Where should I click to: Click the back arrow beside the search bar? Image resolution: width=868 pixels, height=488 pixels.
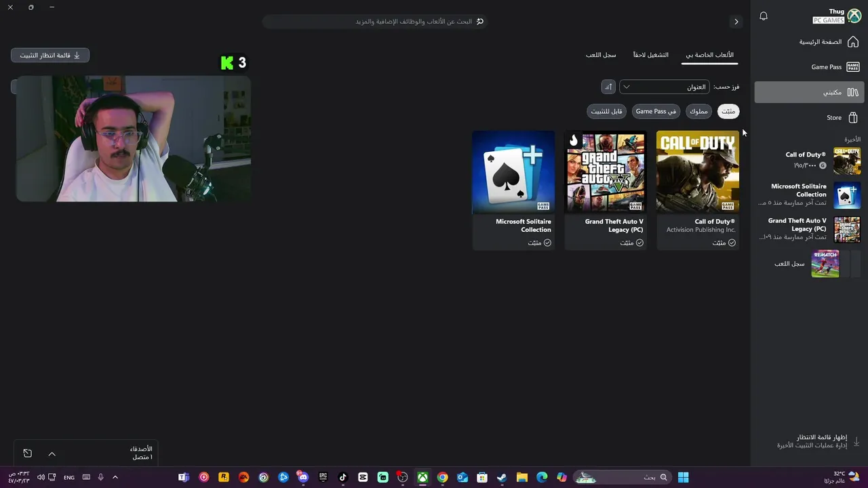click(x=736, y=22)
